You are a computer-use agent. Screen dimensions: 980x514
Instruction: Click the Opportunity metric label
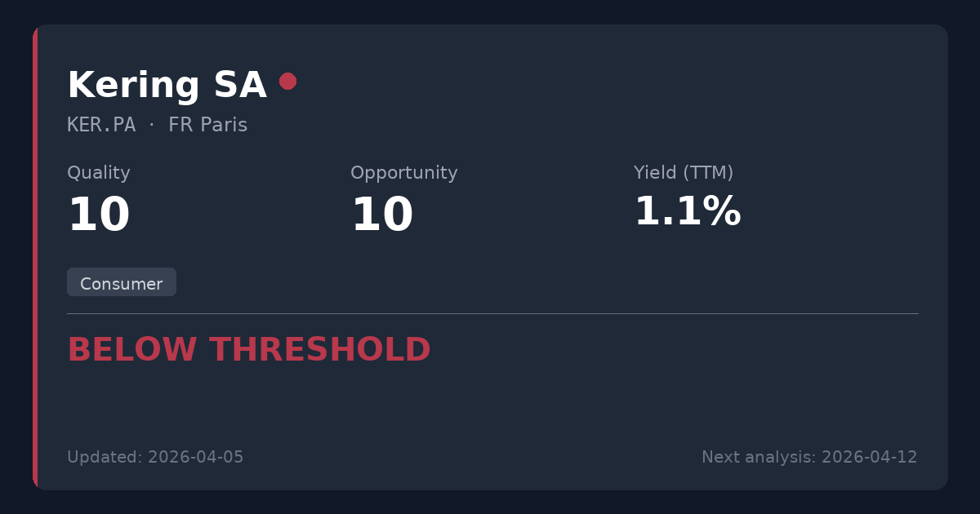click(x=403, y=173)
